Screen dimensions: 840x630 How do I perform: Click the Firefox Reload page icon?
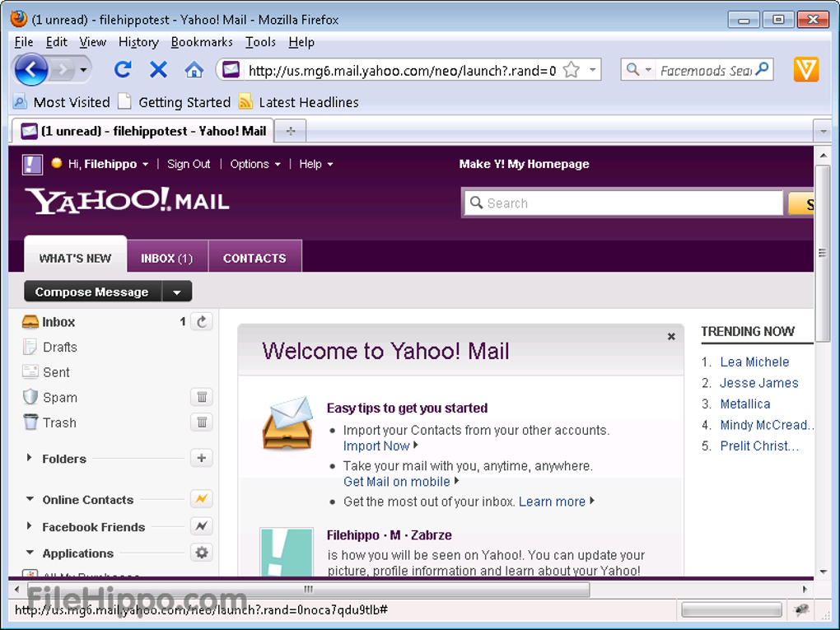tap(123, 70)
